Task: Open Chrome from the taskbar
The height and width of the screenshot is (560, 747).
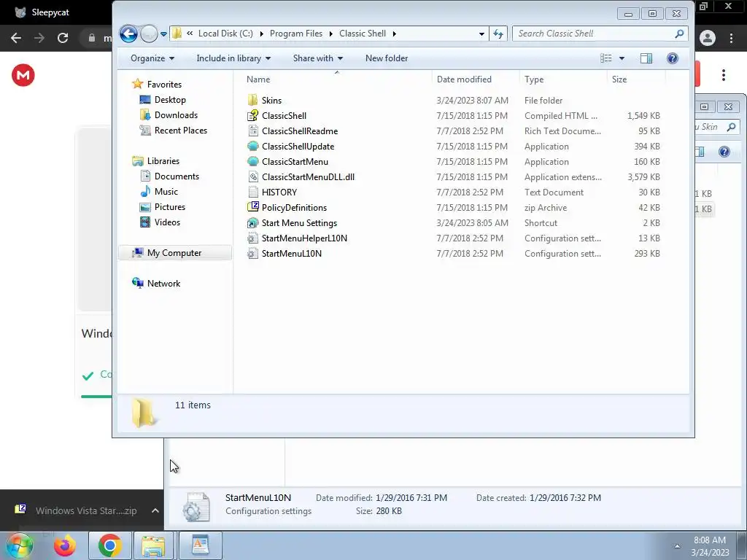Action: (110, 545)
